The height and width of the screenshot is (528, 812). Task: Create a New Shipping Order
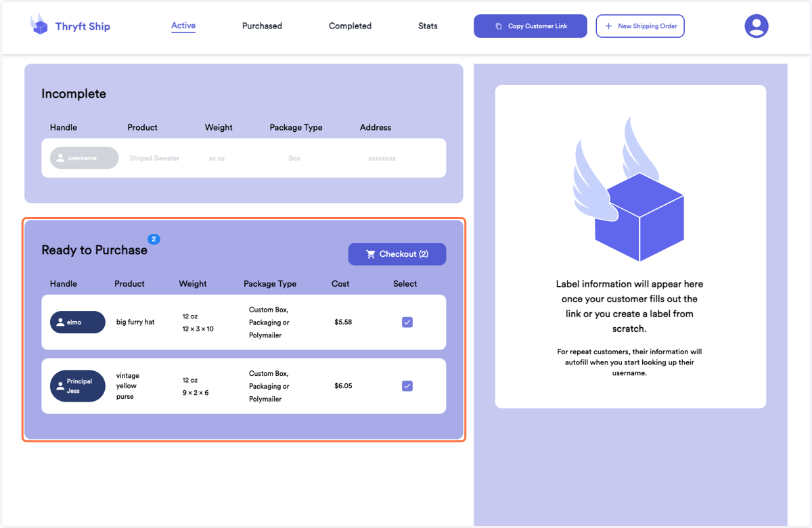tap(640, 26)
